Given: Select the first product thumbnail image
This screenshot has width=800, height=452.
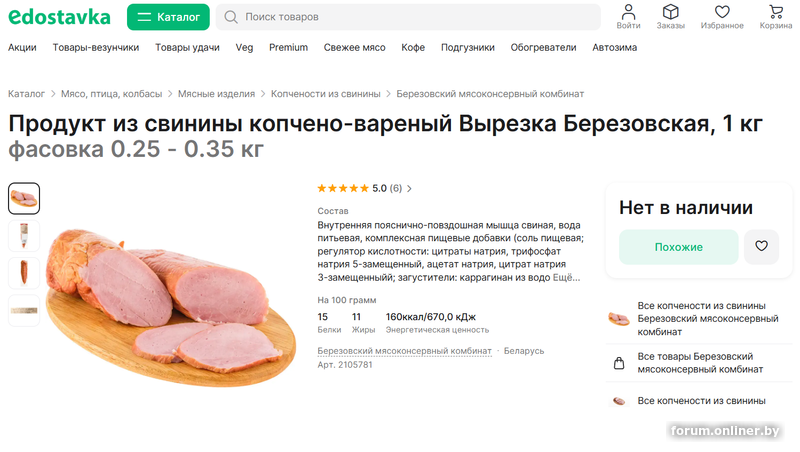Looking at the screenshot, I should 24,198.
